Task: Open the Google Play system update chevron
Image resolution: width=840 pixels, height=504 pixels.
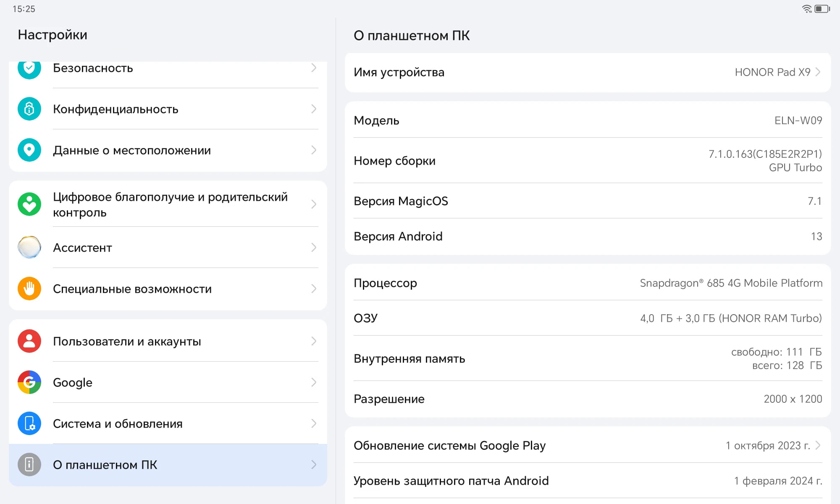Action: (818, 445)
